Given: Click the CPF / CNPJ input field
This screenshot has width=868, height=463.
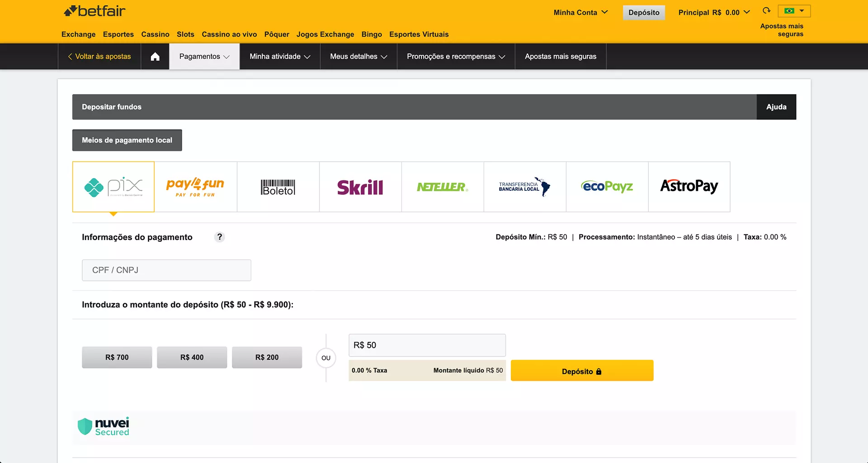Looking at the screenshot, I should pos(166,270).
